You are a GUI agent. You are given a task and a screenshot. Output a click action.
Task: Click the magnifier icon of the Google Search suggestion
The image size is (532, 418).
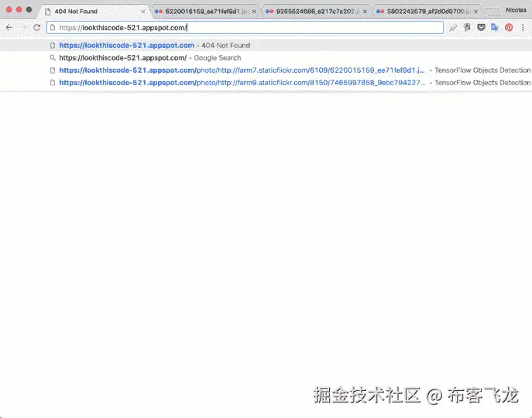pyautogui.click(x=53, y=58)
